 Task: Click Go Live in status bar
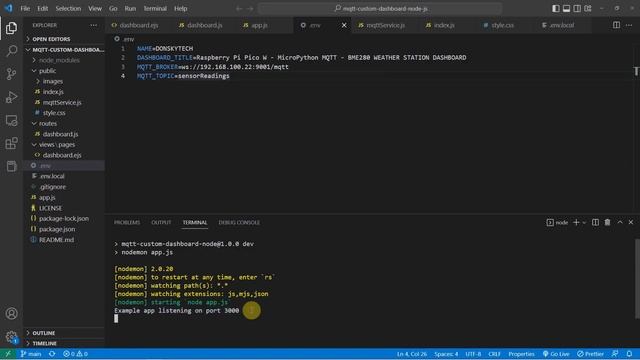coord(556,354)
